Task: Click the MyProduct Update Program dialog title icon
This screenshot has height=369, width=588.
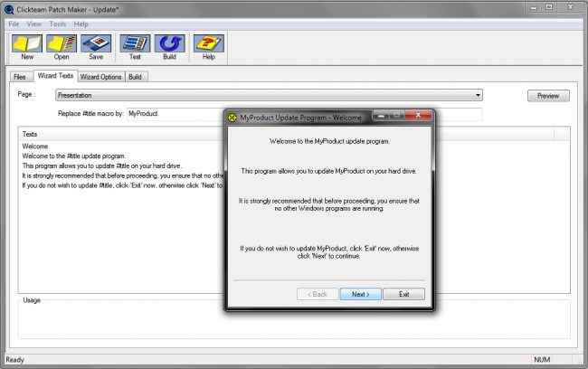Action: click(232, 118)
